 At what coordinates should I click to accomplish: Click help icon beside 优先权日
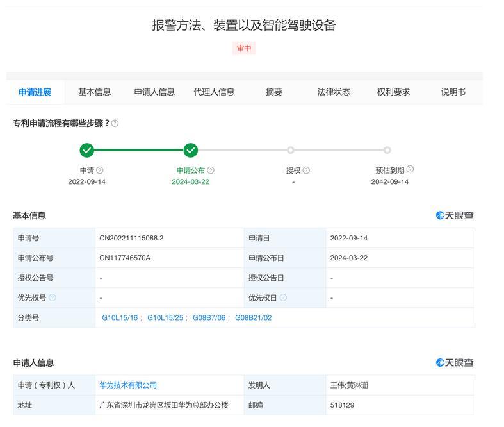pyautogui.click(x=283, y=297)
